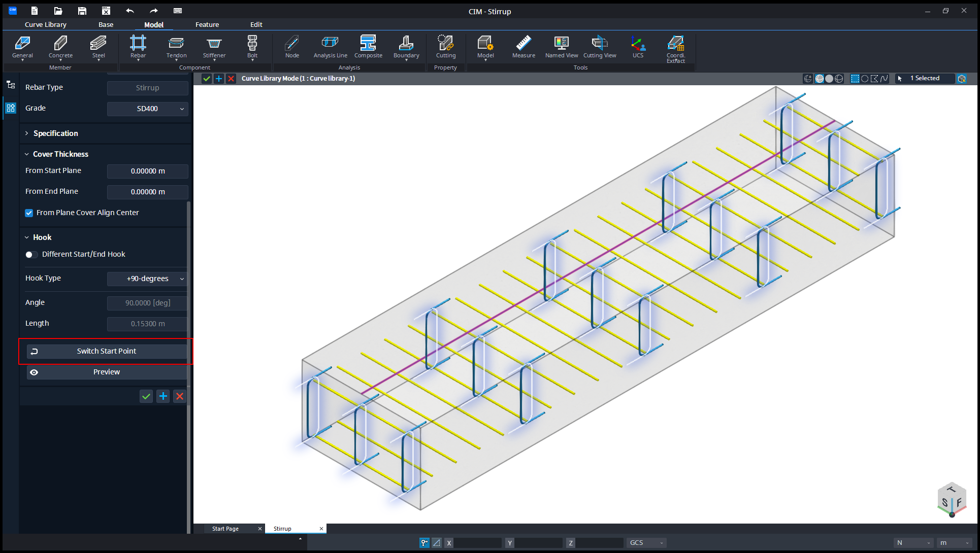This screenshot has width=980, height=553.
Task: Toggle the snap point icon in status bar
Action: pyautogui.click(x=424, y=543)
